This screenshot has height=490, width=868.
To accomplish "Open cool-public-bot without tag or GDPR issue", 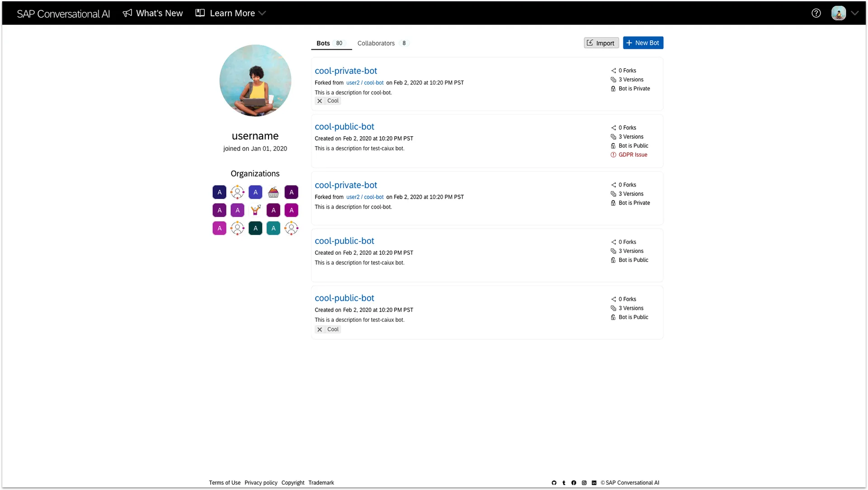I will click(344, 241).
